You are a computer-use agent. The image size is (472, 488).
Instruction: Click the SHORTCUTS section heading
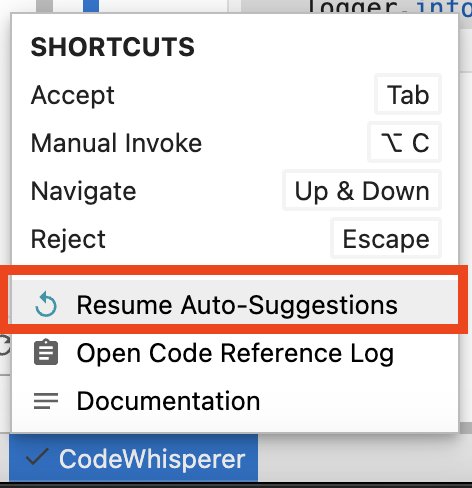[x=113, y=47]
